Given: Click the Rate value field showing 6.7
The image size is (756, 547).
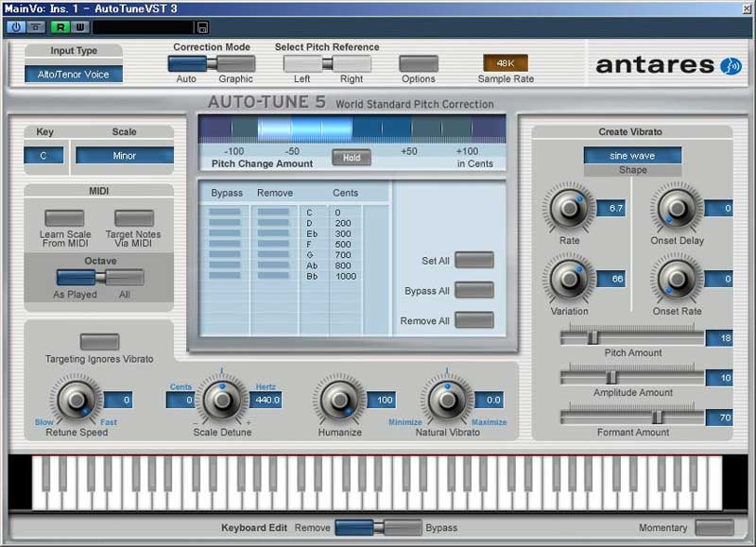Looking at the screenshot, I should pos(611,208).
